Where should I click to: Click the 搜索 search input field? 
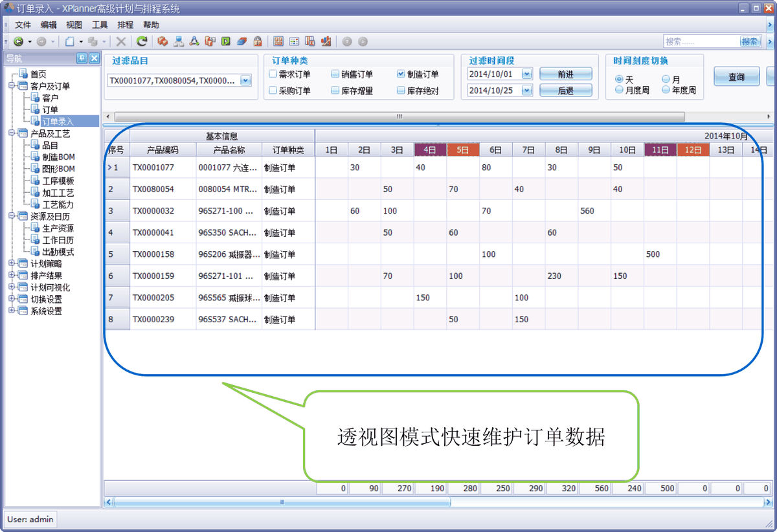click(x=701, y=41)
